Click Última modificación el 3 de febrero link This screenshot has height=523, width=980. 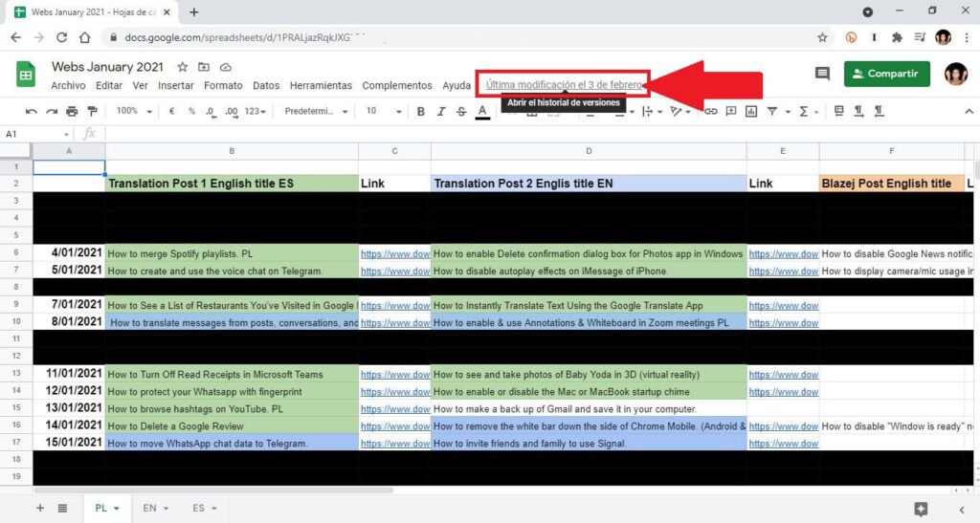(564, 85)
